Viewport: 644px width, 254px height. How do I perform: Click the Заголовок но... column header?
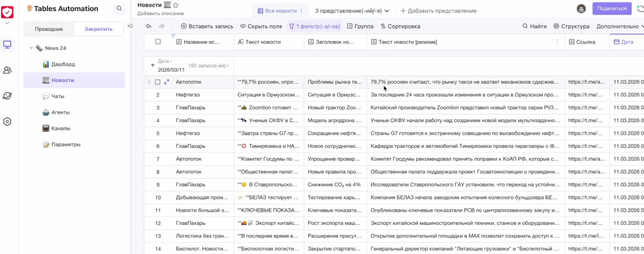click(x=335, y=42)
